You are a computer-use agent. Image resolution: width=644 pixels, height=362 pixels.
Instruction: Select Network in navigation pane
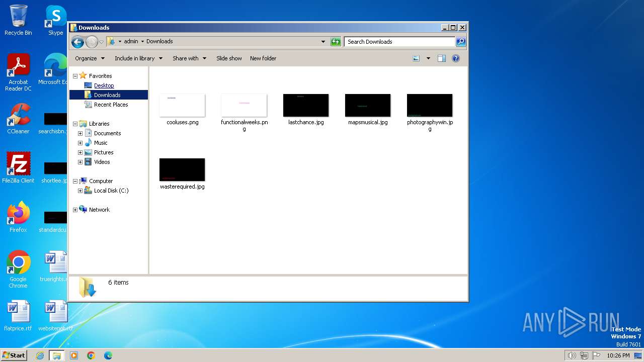(x=99, y=210)
